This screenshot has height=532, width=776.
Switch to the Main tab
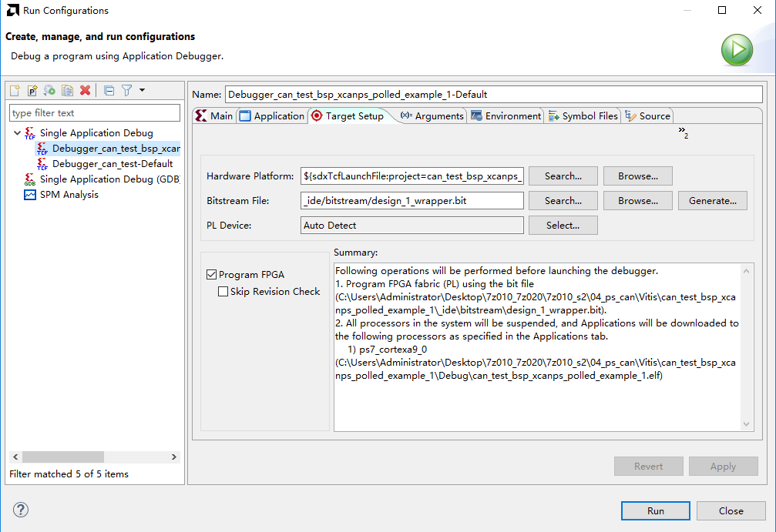click(x=213, y=115)
